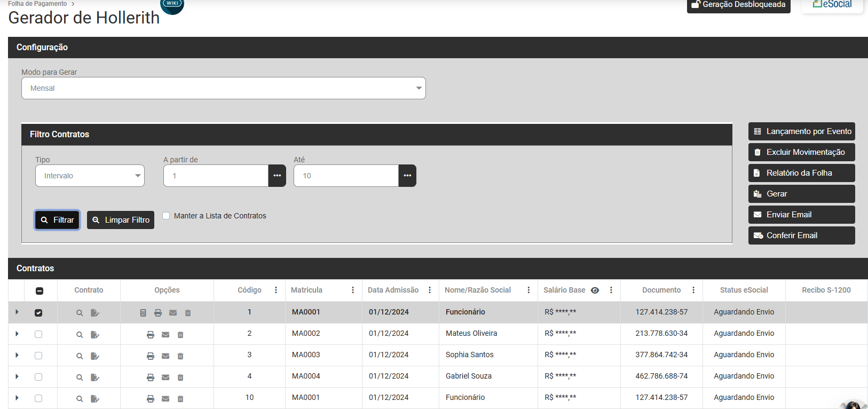This screenshot has height=409, width=868.
Task: Check the row checkbox for Mateus Oliveira
Action: pos(38,334)
